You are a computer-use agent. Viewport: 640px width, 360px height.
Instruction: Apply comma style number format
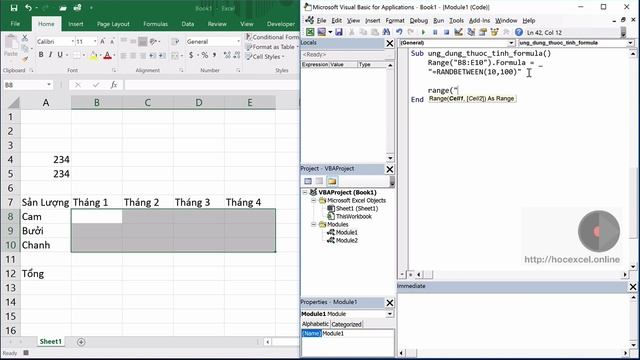pyautogui.click(x=215, y=55)
